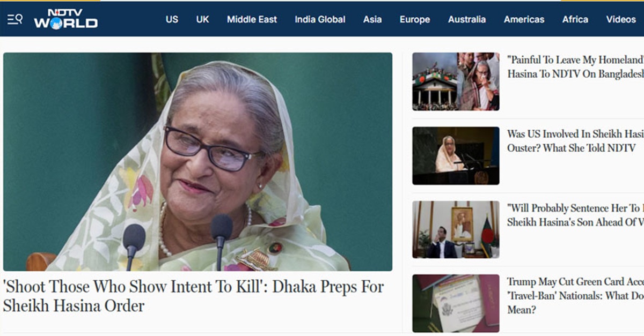Click the NDTV World logo
The image size is (644, 336).
pos(65,19)
